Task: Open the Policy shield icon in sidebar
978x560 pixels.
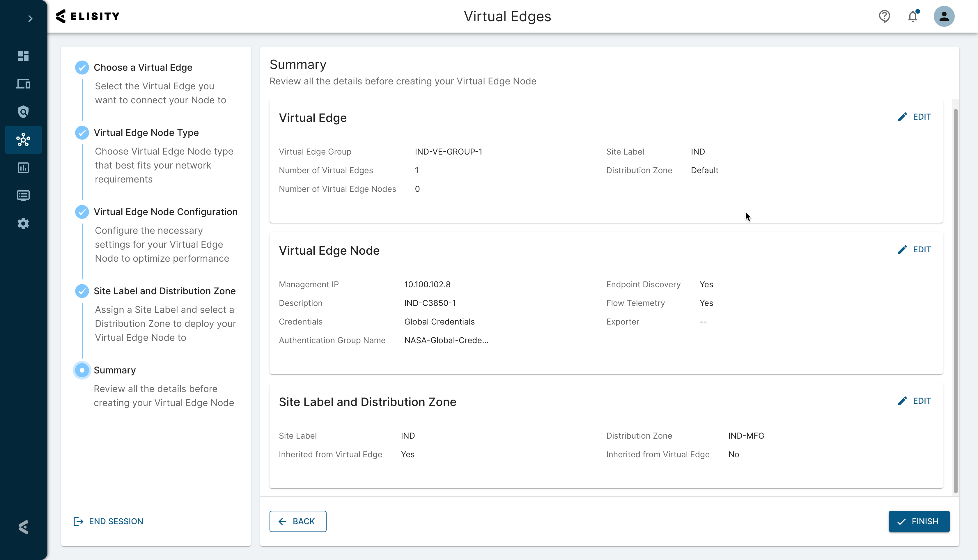Action: point(23,112)
